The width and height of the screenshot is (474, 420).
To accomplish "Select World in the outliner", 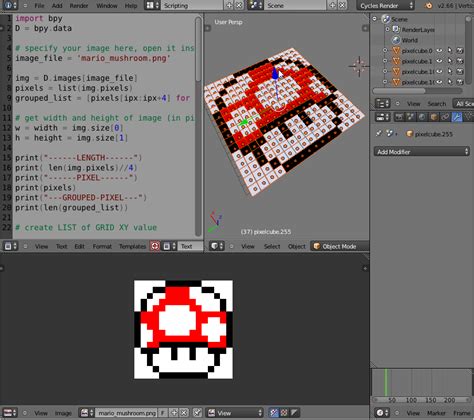I will click(x=409, y=40).
